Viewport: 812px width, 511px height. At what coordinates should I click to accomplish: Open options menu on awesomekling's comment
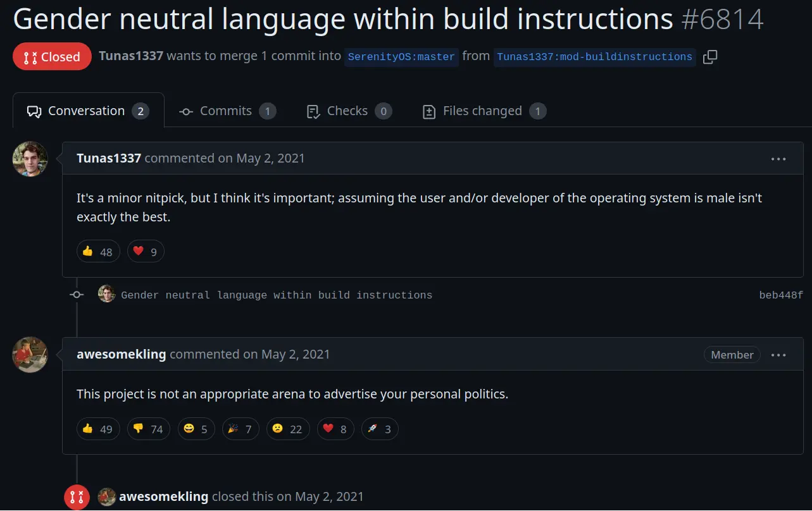(x=778, y=355)
